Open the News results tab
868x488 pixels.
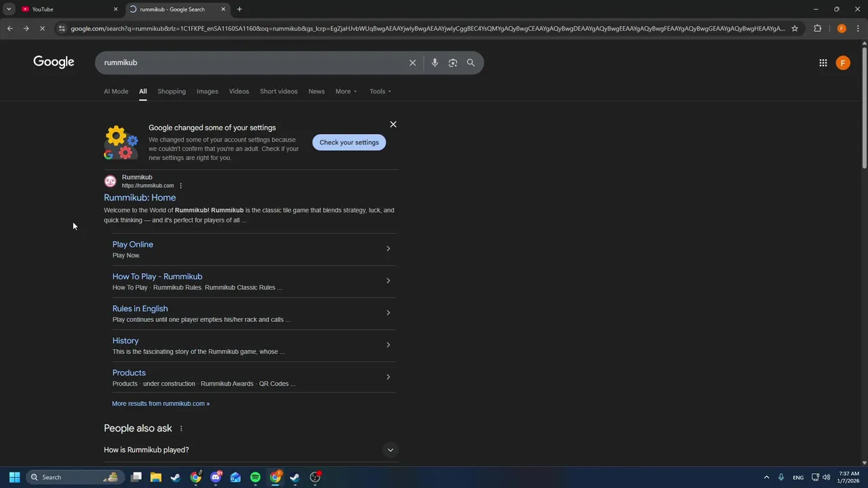point(317,91)
